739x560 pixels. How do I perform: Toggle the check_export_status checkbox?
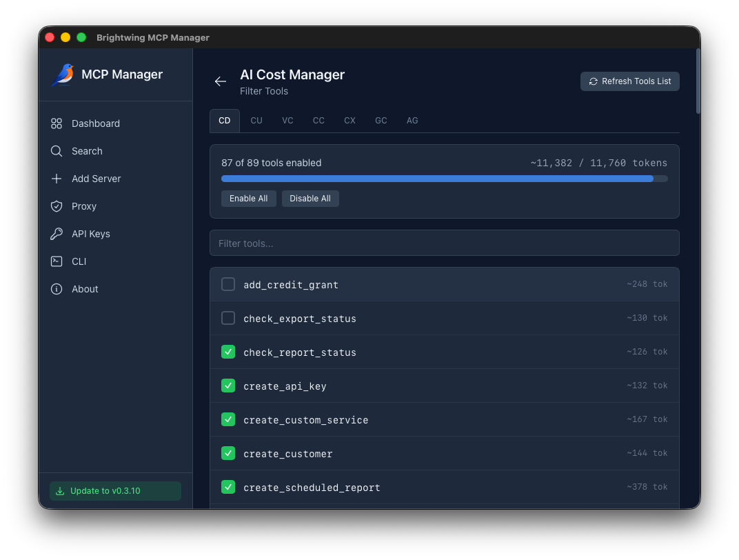coord(227,318)
